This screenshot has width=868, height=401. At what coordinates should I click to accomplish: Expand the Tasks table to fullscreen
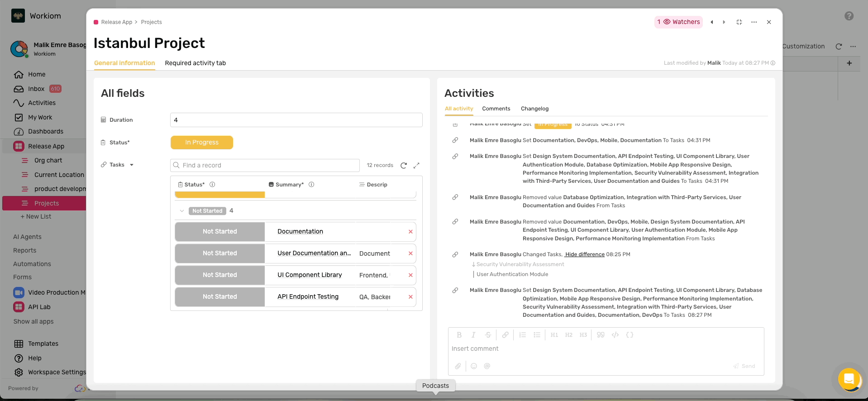pos(416,166)
